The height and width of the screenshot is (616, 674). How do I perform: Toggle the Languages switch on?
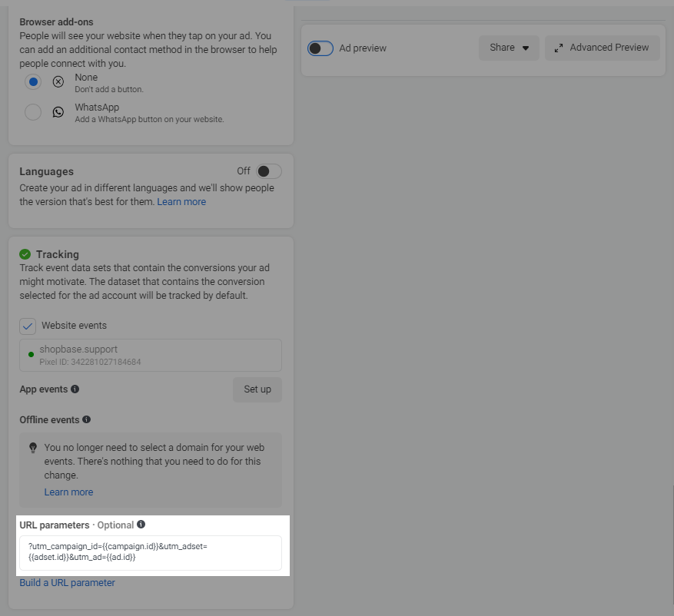coord(269,171)
